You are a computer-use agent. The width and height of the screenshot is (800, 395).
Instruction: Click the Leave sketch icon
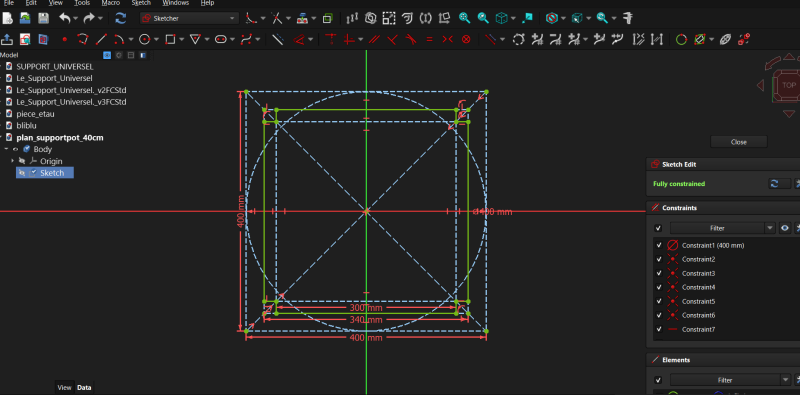(7, 39)
